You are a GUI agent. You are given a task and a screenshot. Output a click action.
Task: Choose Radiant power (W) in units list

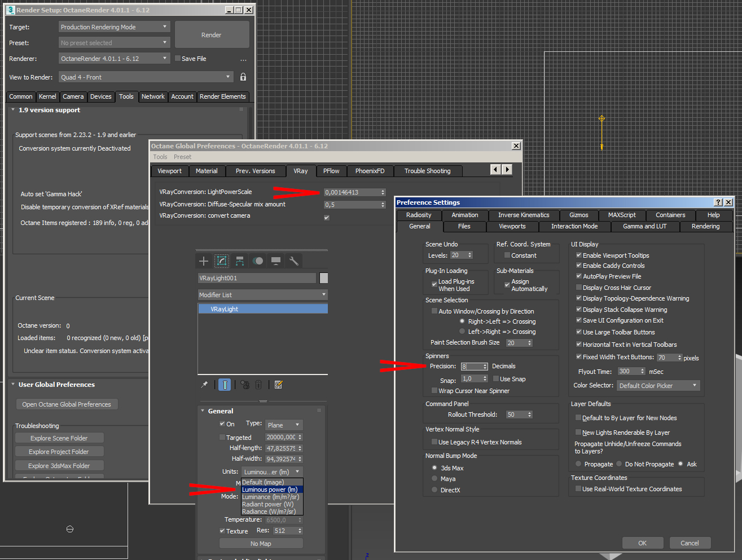click(271, 504)
